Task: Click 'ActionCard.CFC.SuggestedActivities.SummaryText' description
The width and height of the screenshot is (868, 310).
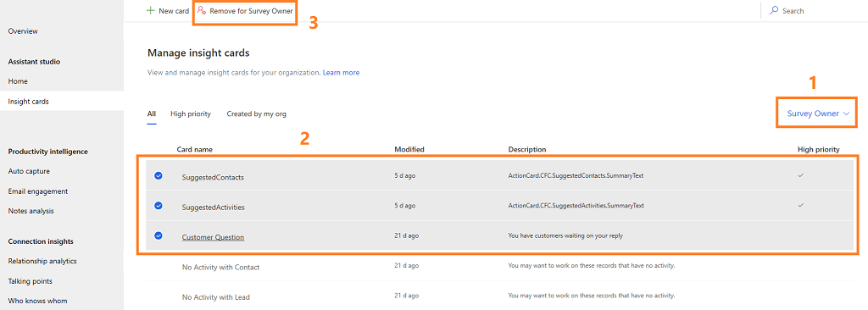Action: click(576, 205)
